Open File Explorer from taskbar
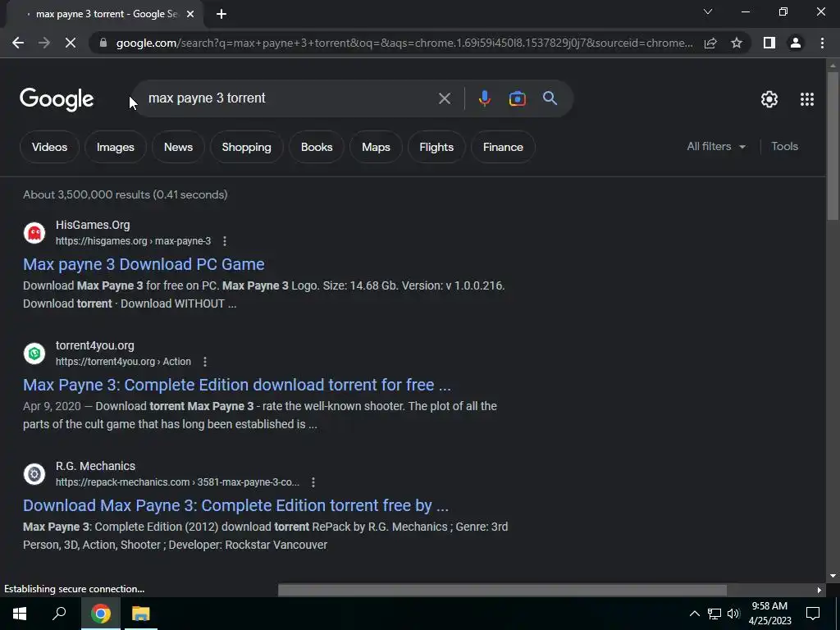The height and width of the screenshot is (630, 840). (x=141, y=614)
